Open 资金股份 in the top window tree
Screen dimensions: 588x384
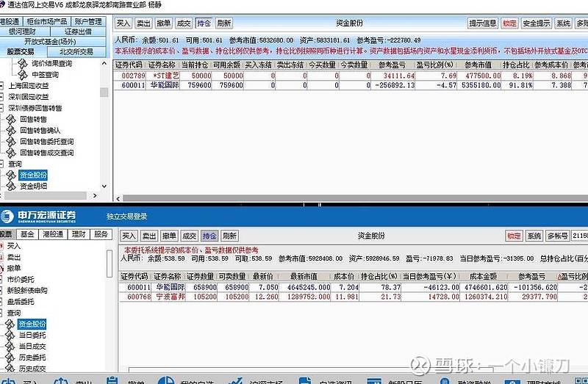click(x=33, y=175)
